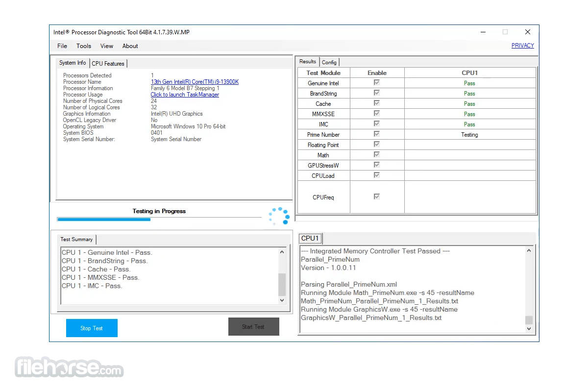Screen dimensions: 588x392
Task: Toggle the IMC enable checkbox
Action: [377, 124]
